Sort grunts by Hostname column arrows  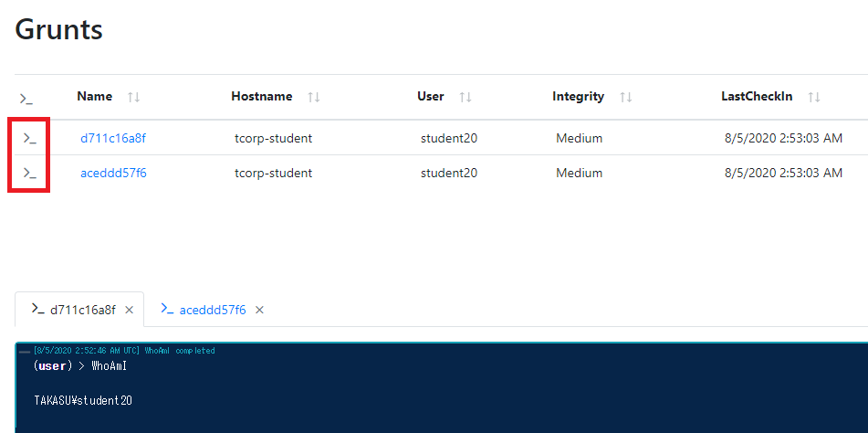click(x=314, y=98)
